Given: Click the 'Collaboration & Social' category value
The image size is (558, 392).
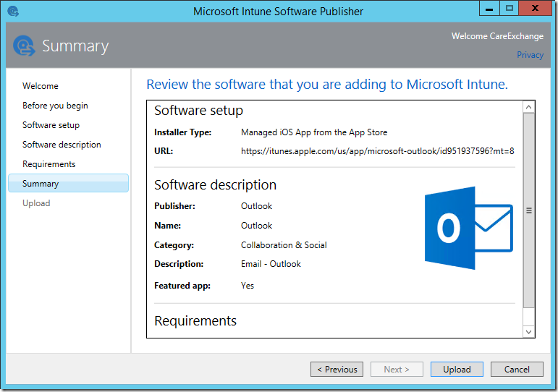Looking at the screenshot, I should click(284, 245).
